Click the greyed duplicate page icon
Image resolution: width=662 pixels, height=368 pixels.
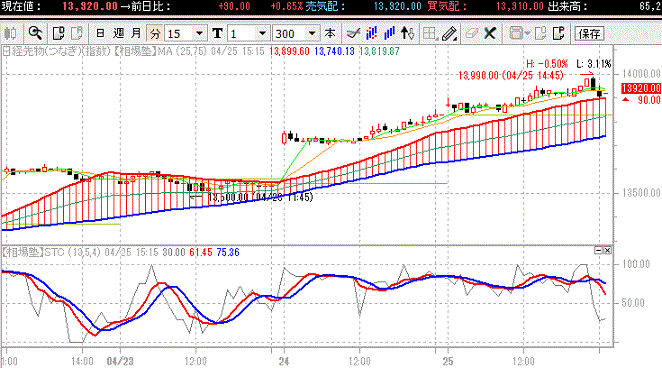click(76, 33)
